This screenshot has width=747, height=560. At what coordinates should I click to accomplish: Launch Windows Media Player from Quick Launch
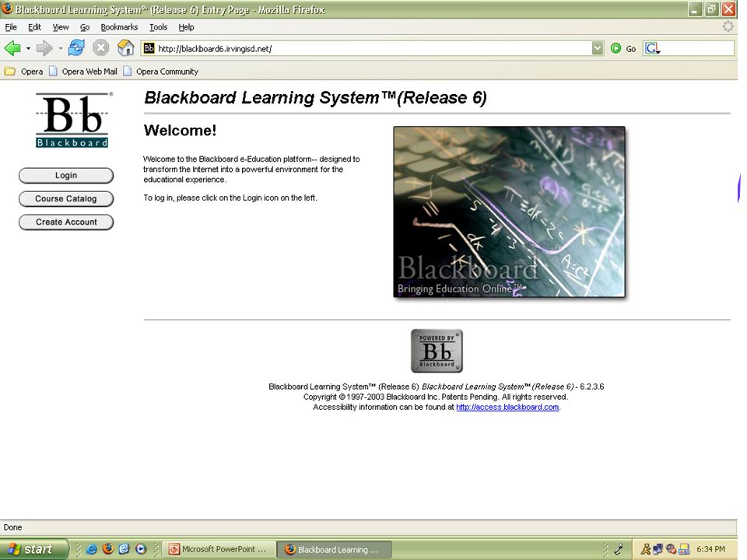[141, 549]
